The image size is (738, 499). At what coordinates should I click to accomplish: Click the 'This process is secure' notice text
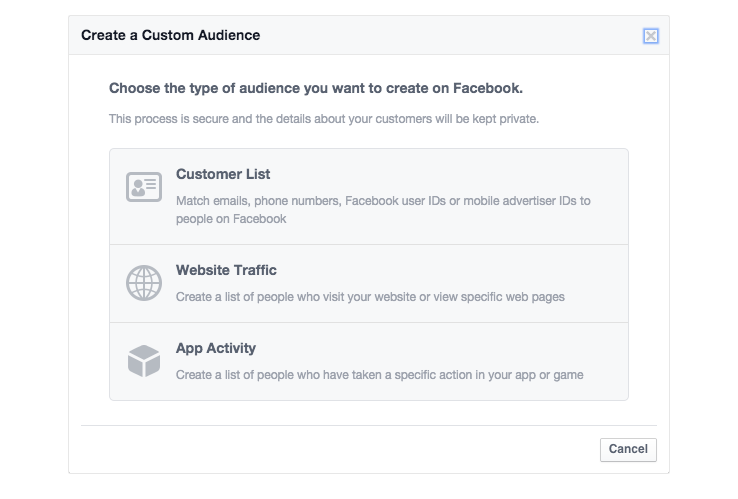[x=324, y=119]
